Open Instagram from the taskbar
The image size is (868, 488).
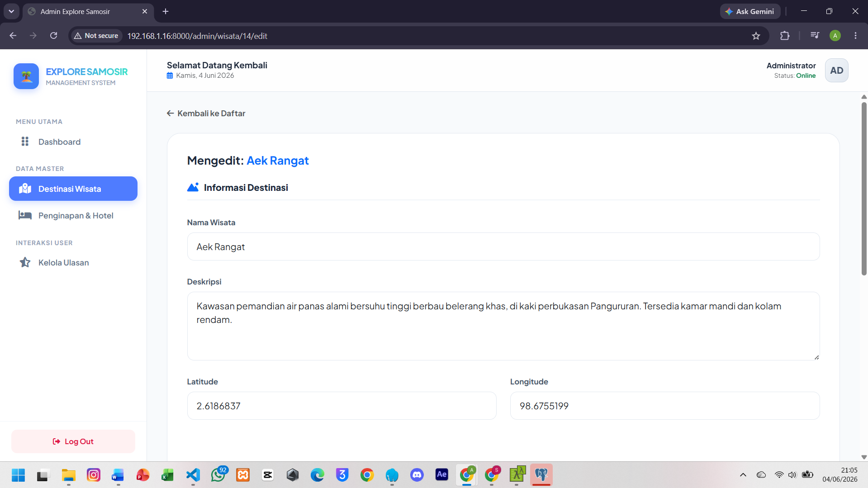coord(94,475)
